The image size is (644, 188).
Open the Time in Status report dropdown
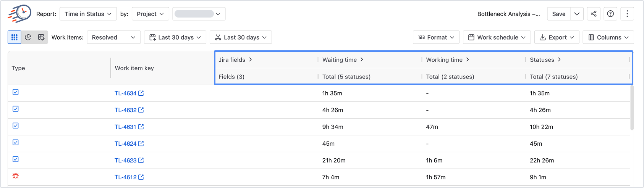[x=88, y=14]
